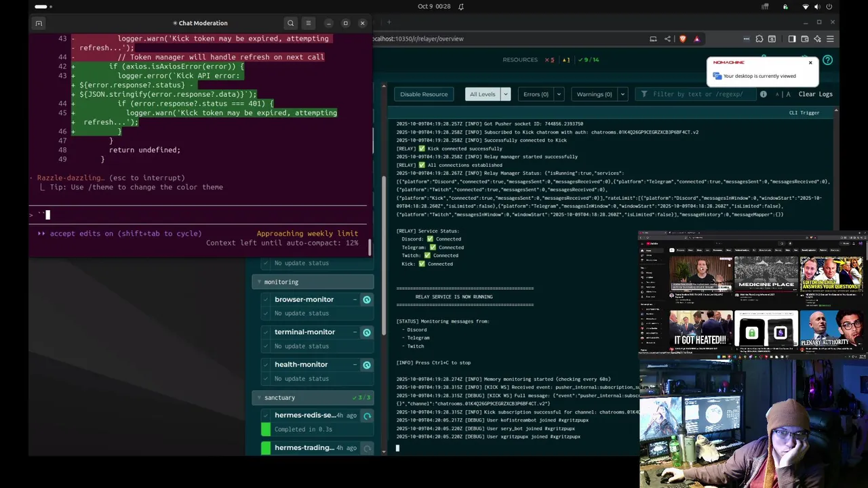The width and height of the screenshot is (868, 488).
Task: Open the terminal hamburger menu
Action: 308,23
